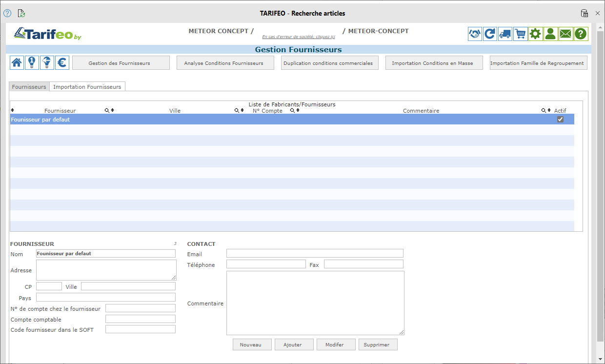Focus the Compte comptable field
The height and width of the screenshot is (364, 605).
141,319
